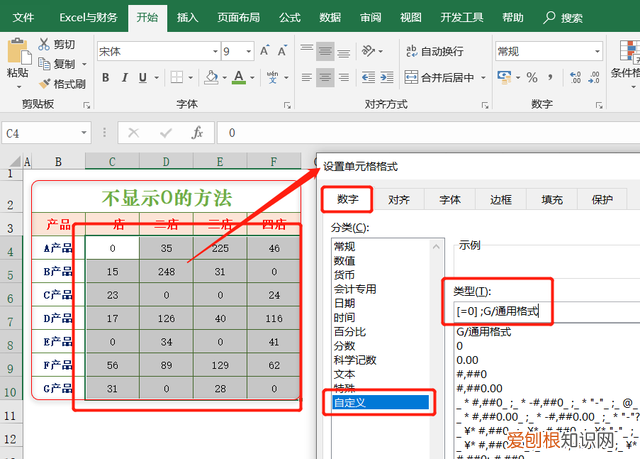Click the Conditional Formatting icon
Screen dimensions: 640x459
[629, 51]
